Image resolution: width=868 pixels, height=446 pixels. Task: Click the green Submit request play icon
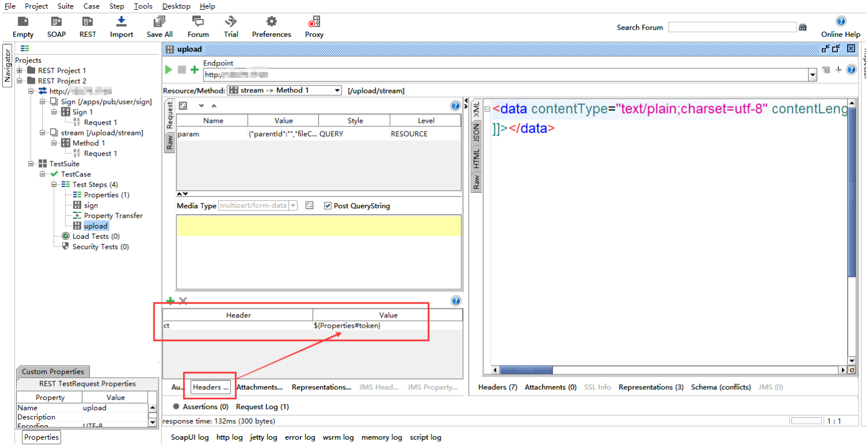168,70
